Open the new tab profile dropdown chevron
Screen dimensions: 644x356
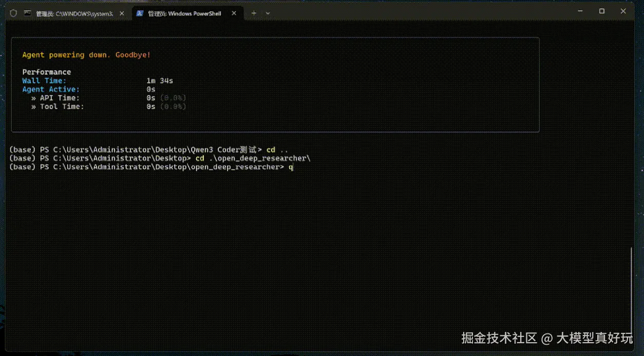[268, 13]
